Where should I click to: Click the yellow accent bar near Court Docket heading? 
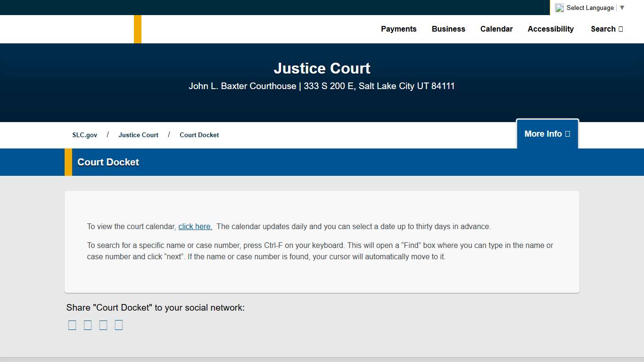(68, 162)
